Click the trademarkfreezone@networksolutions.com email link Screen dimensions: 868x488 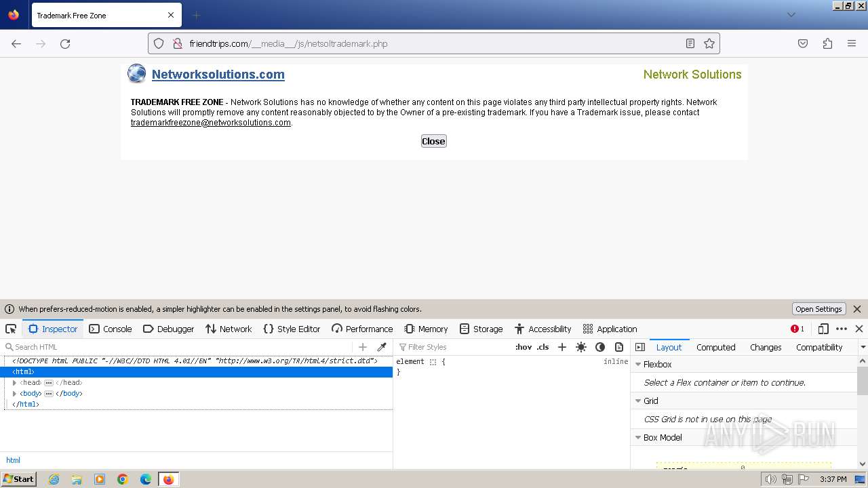click(x=211, y=123)
